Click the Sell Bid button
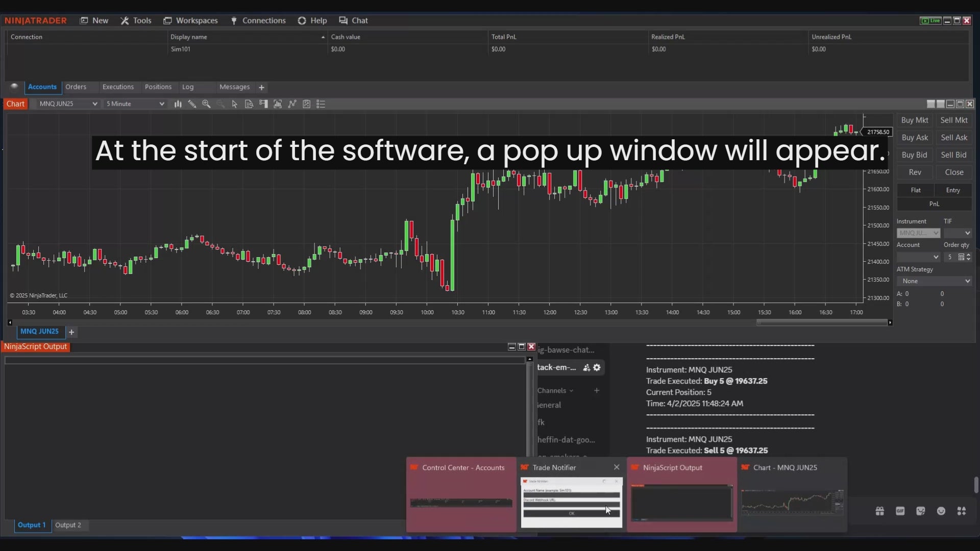The image size is (980, 551). pos(954,155)
